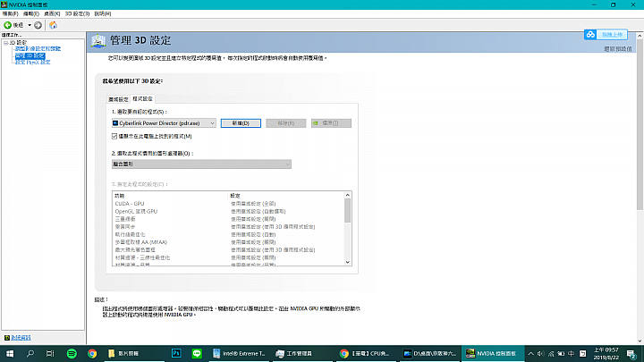
Task: Select the Manage 3D settings tree item
Action: pos(30,55)
